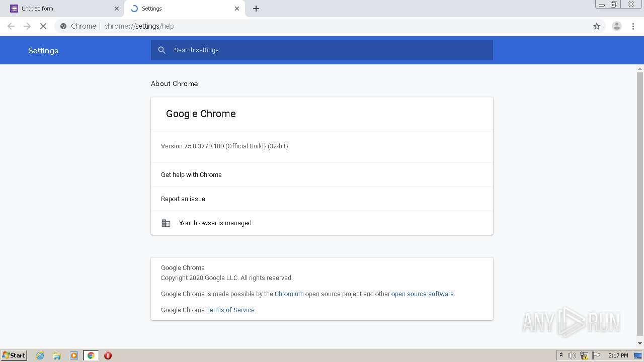
Task: Focus the Search settings field
Action: point(322,50)
